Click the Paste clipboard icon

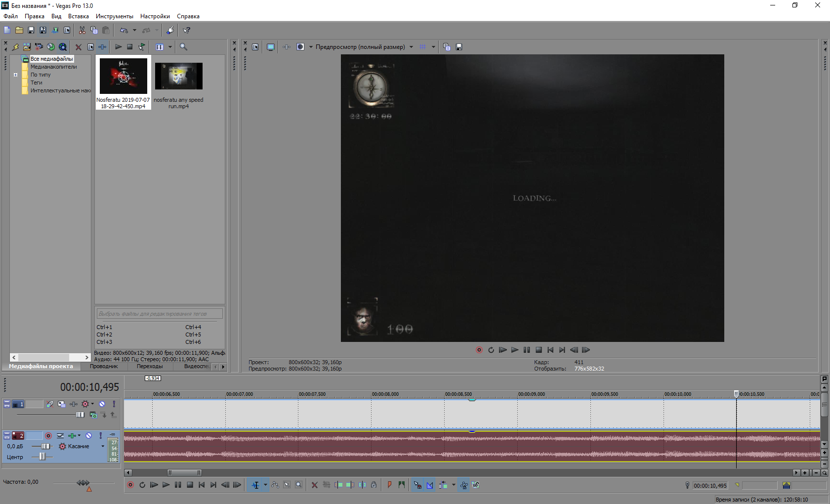106,30
